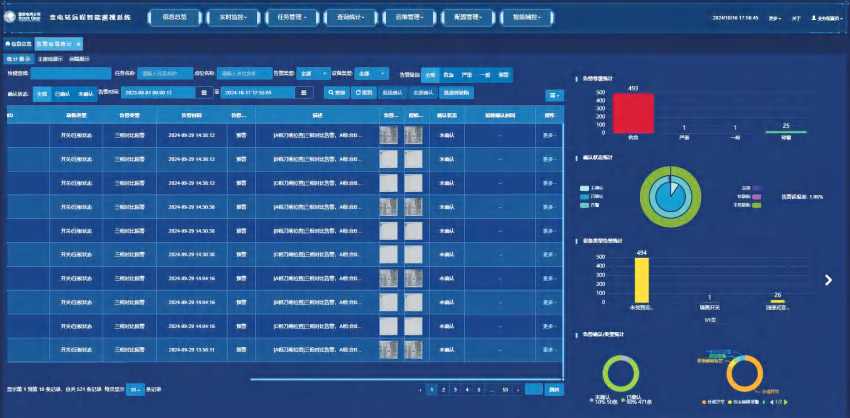Expand the page size '10' dropdown

tap(135, 388)
